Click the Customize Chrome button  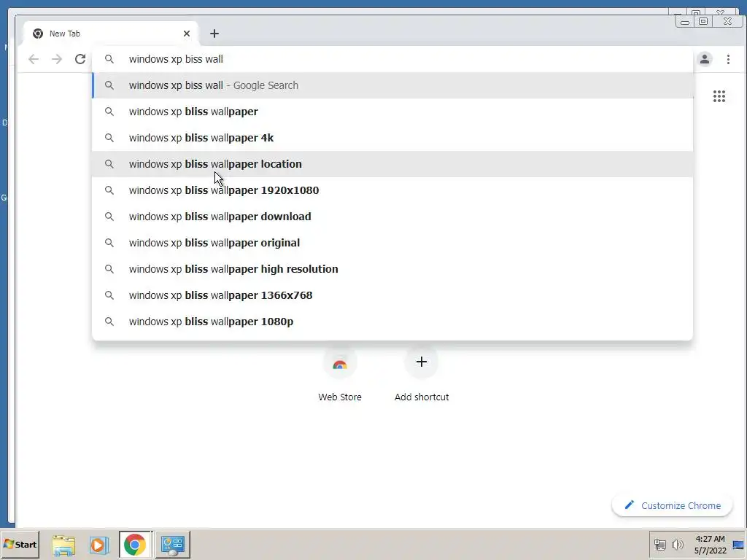pos(672,505)
